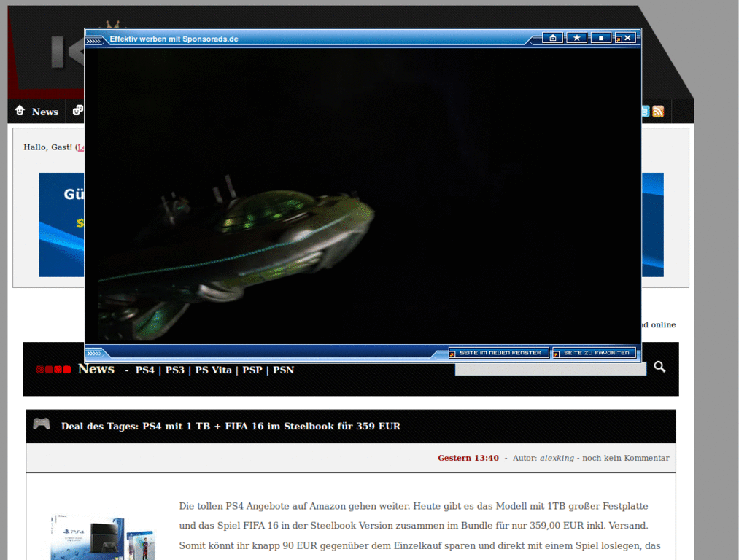Close the Sponsorads popup with the X
The height and width of the screenshot is (560, 747).
pos(627,38)
